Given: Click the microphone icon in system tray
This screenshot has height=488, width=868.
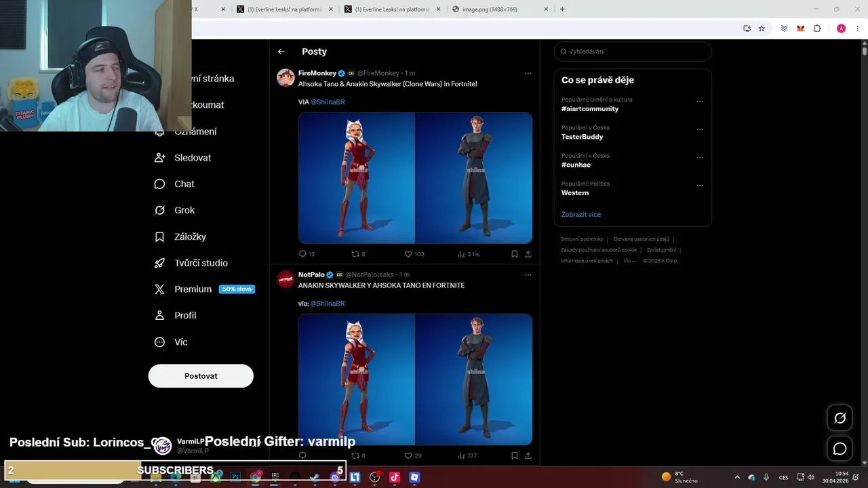Looking at the screenshot, I should (x=766, y=477).
